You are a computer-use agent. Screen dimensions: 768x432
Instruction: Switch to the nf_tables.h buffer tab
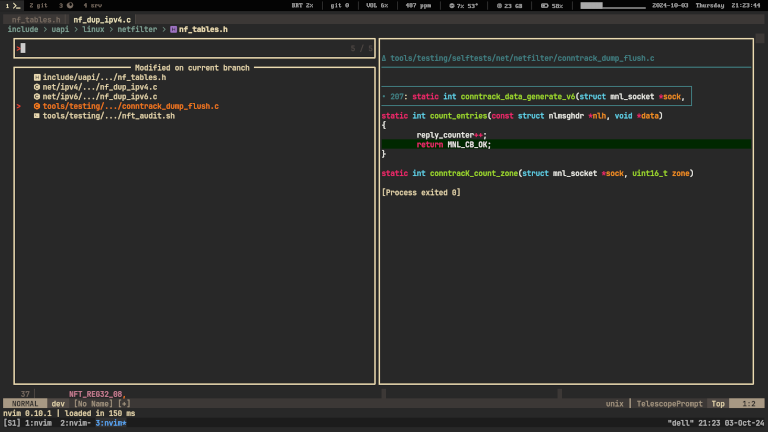click(x=36, y=19)
